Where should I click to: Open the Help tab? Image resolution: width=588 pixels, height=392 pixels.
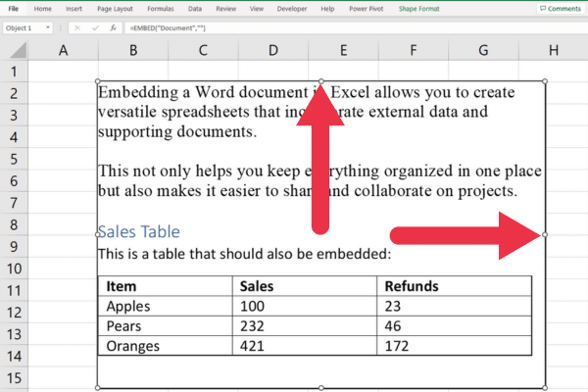coord(327,9)
